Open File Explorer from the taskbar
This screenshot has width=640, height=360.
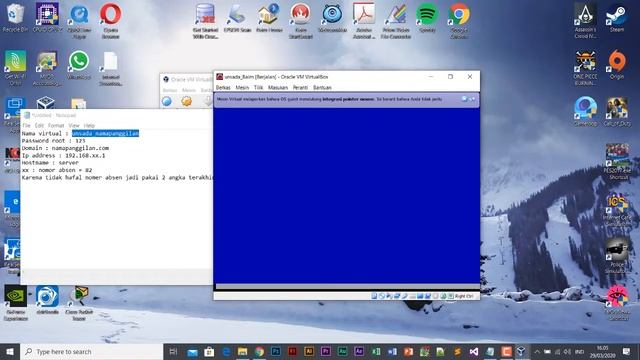click(242, 351)
